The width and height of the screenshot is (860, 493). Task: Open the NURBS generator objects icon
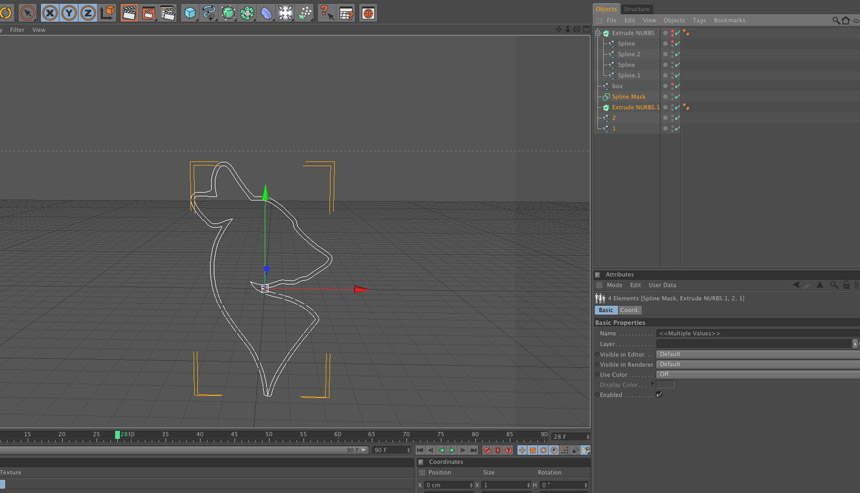coord(228,13)
